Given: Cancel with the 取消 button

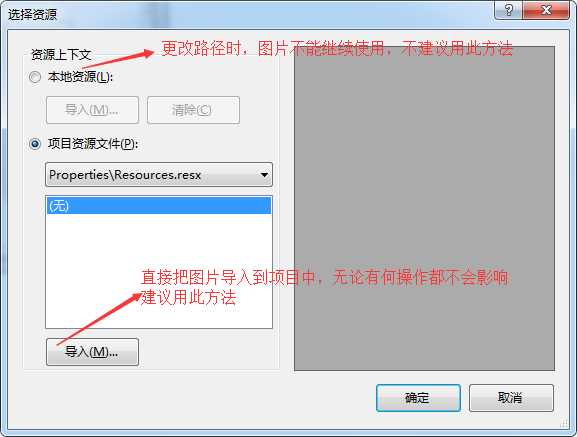Looking at the screenshot, I should [x=511, y=398].
